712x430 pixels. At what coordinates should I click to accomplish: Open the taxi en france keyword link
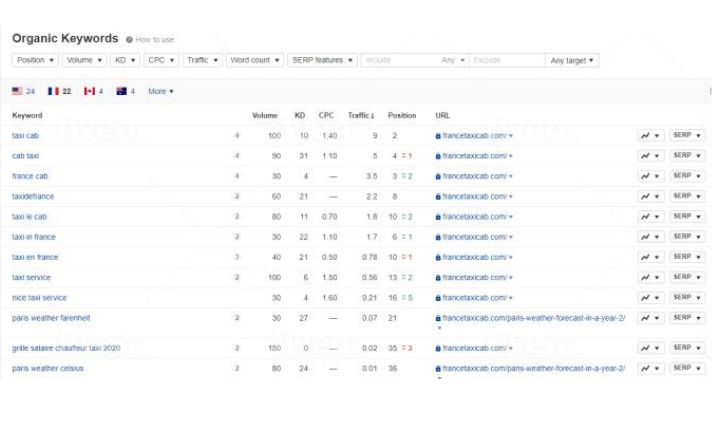coord(35,257)
